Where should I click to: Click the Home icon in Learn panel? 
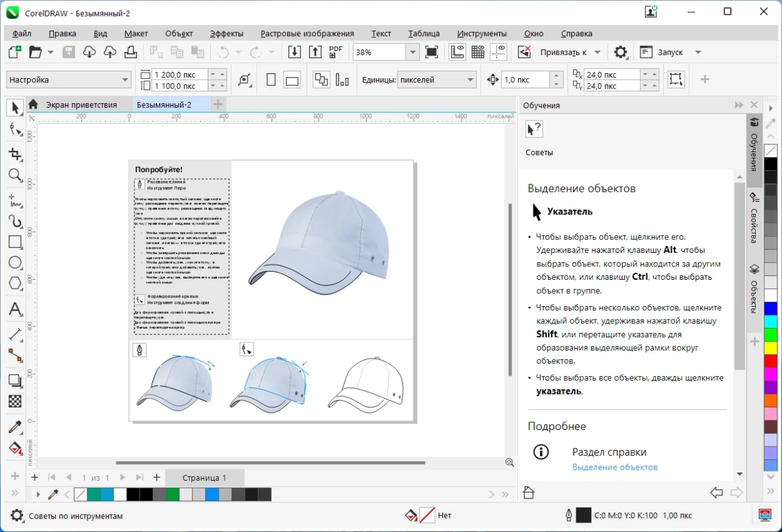[x=529, y=493]
